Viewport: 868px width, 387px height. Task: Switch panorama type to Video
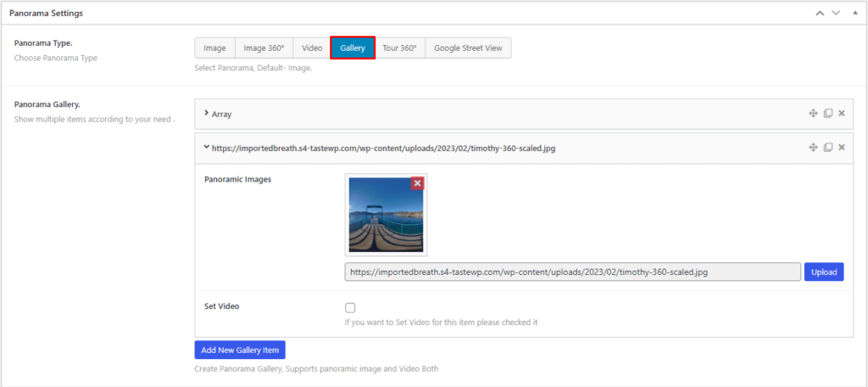tap(312, 48)
